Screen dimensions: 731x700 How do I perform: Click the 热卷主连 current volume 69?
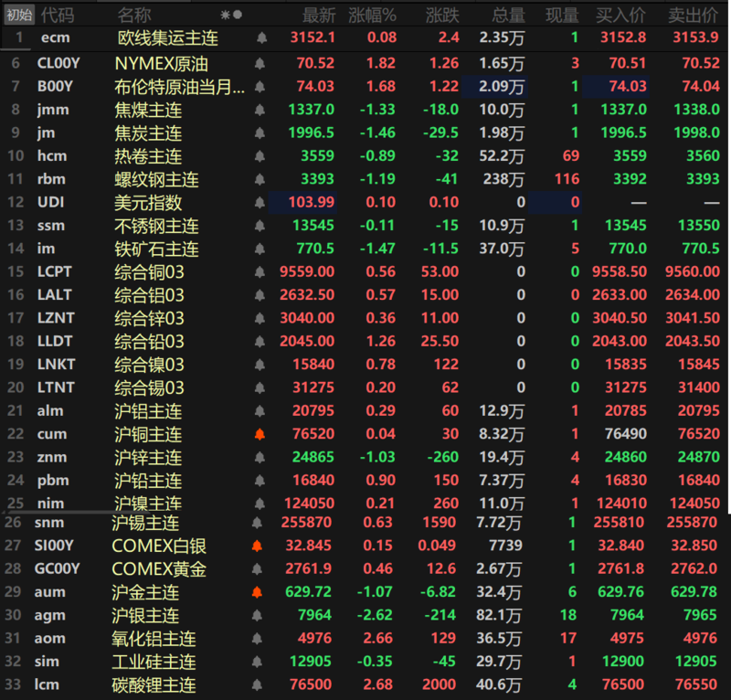(x=570, y=155)
